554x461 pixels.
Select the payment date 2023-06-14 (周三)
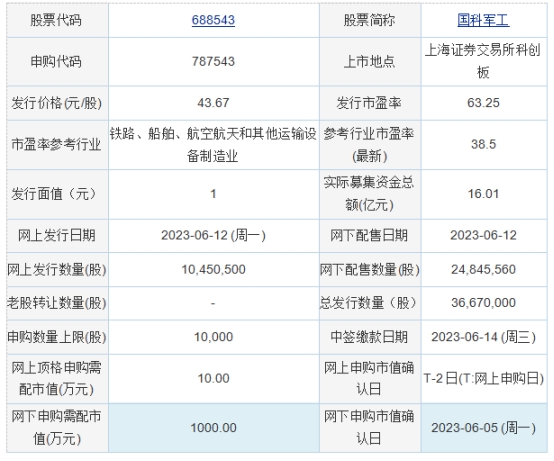click(x=483, y=337)
